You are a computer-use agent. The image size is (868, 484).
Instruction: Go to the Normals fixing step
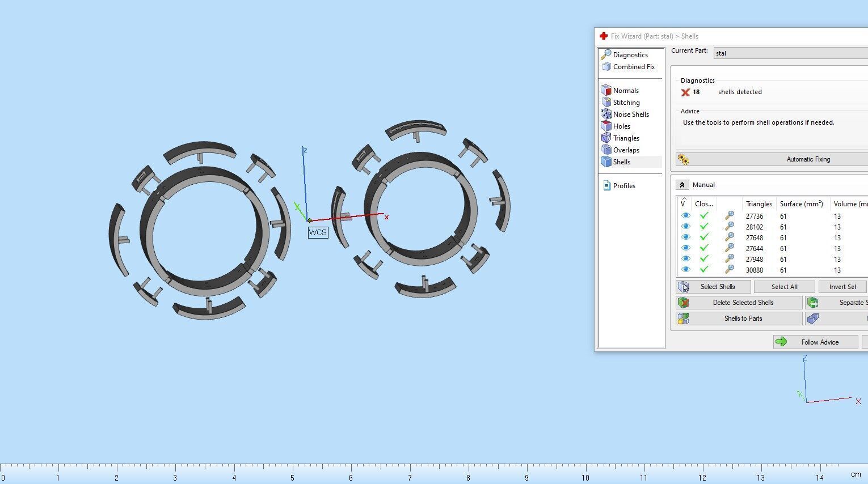tap(626, 91)
